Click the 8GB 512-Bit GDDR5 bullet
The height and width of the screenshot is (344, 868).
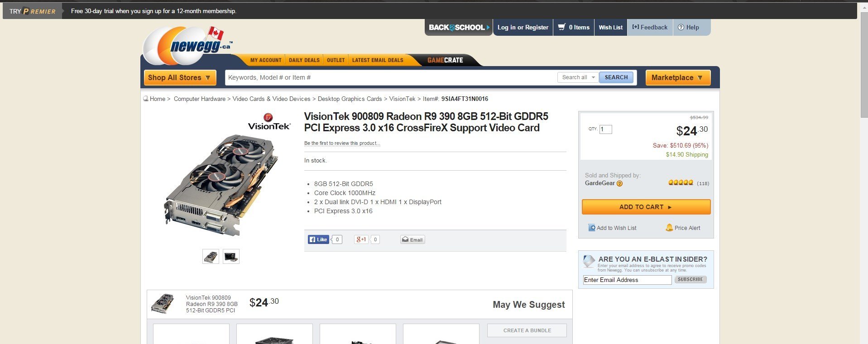pos(344,184)
